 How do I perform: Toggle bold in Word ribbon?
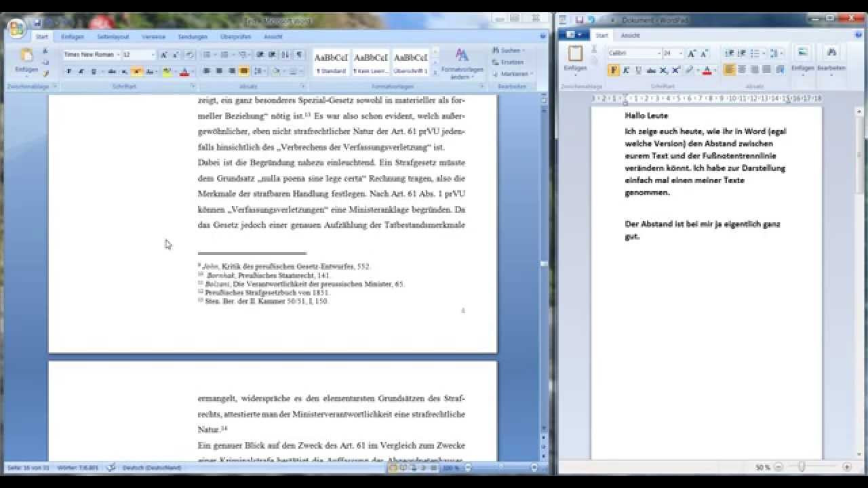(68, 71)
